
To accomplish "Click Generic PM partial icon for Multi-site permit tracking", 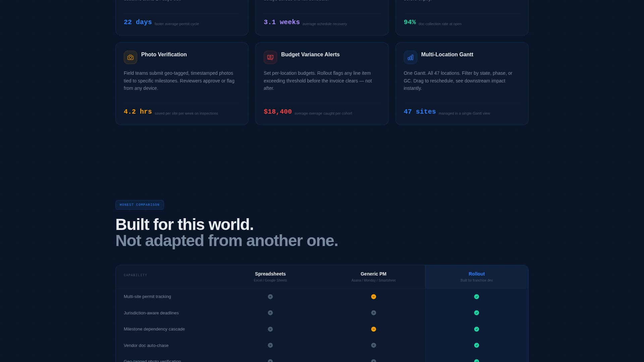I will pyautogui.click(x=374, y=297).
